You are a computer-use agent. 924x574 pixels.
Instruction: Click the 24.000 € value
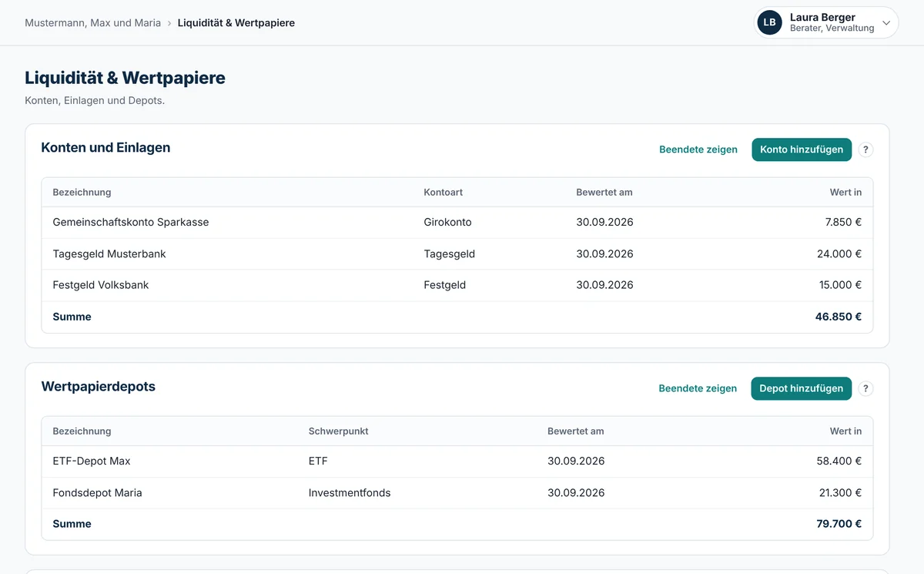pos(839,253)
